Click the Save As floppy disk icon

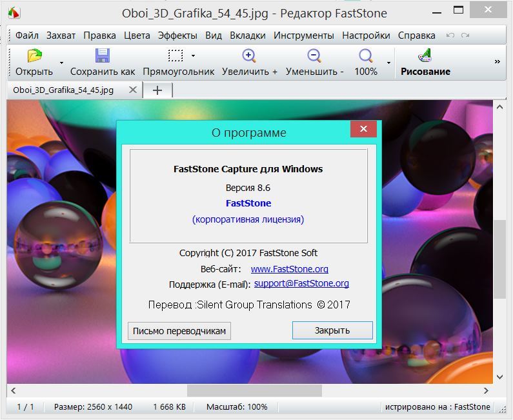click(103, 55)
